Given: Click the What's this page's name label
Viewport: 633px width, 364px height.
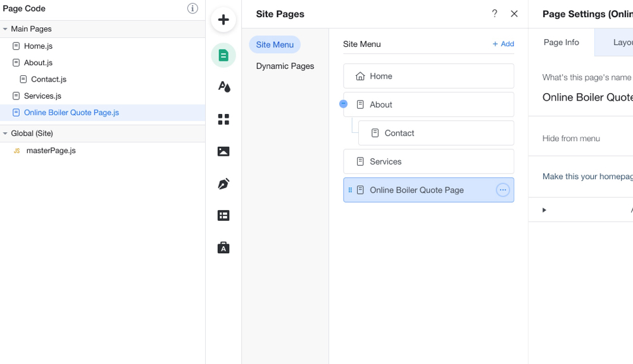Looking at the screenshot, I should pyautogui.click(x=587, y=77).
